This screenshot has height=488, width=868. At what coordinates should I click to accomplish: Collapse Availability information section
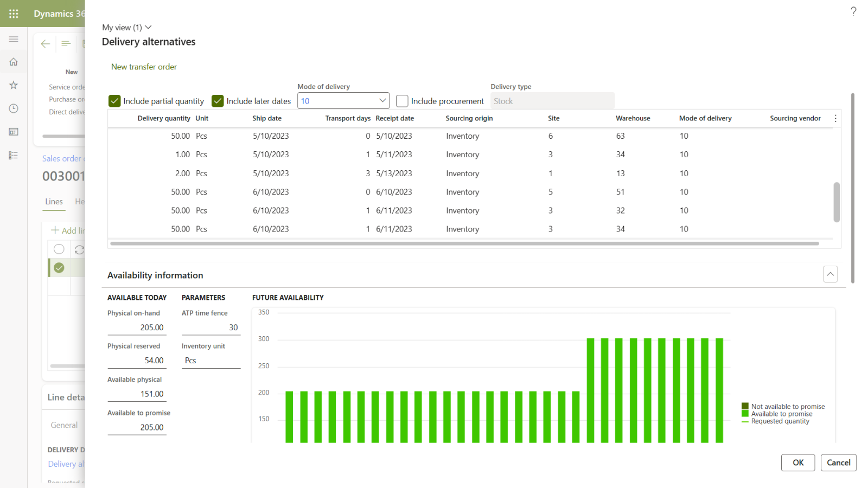830,274
